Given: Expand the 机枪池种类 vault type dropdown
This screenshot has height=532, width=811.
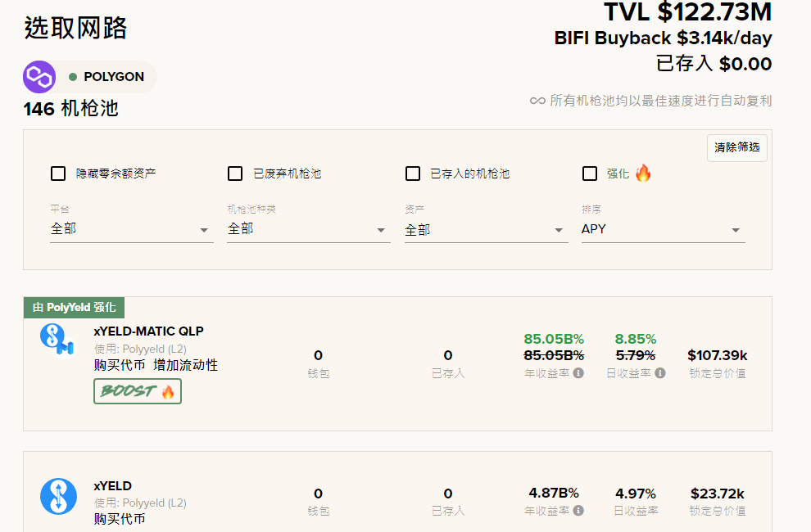Looking at the screenshot, I should pyautogui.click(x=308, y=229).
